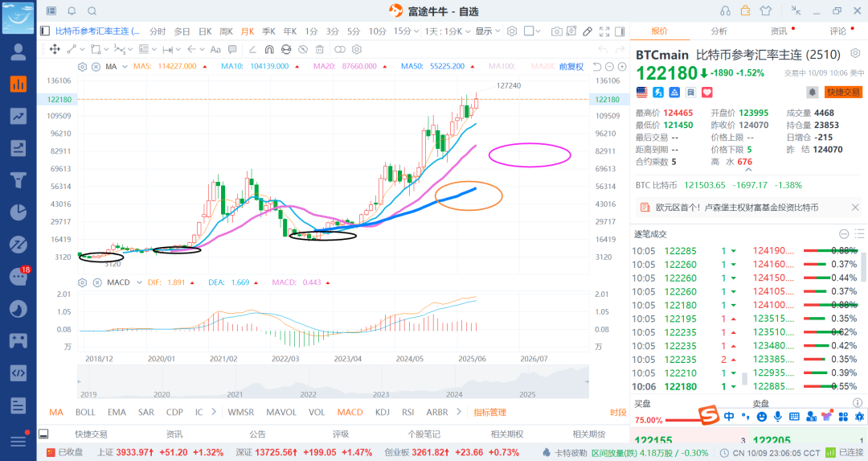Viewport: 868px width, 461px height.
Task: Collapse the quote details chevron
Action: point(748,170)
